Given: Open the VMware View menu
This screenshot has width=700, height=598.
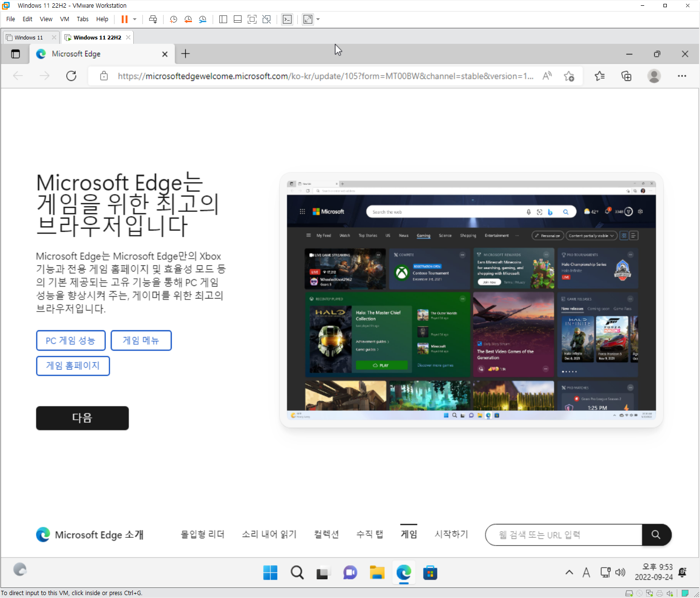Looking at the screenshot, I should pos(46,19).
